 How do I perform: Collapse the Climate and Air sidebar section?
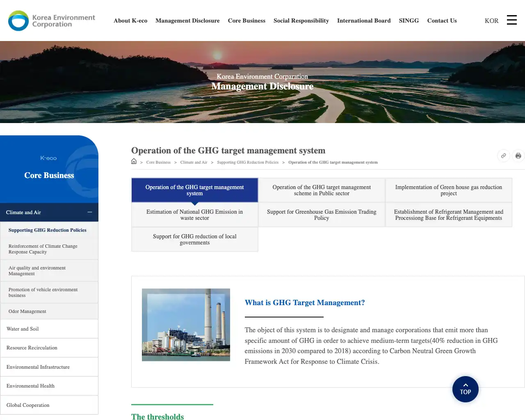[89, 212]
